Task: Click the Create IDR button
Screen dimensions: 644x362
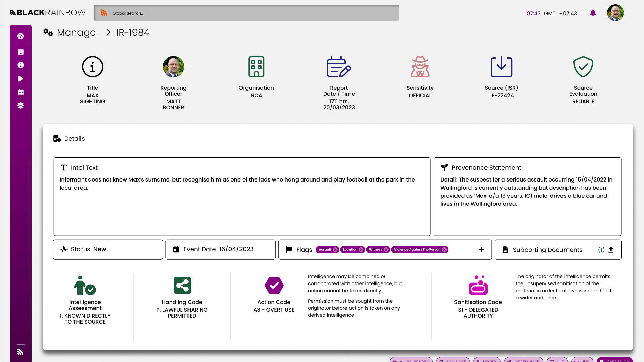Action: coord(615,360)
